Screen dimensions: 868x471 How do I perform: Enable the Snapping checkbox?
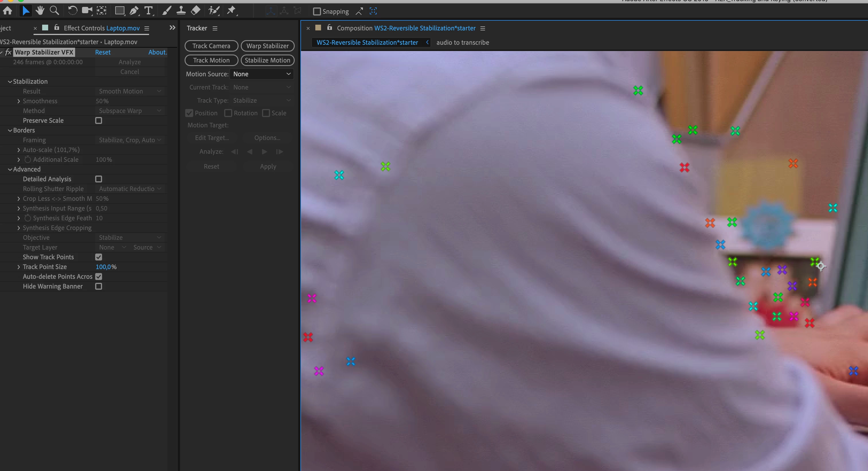[x=317, y=11]
